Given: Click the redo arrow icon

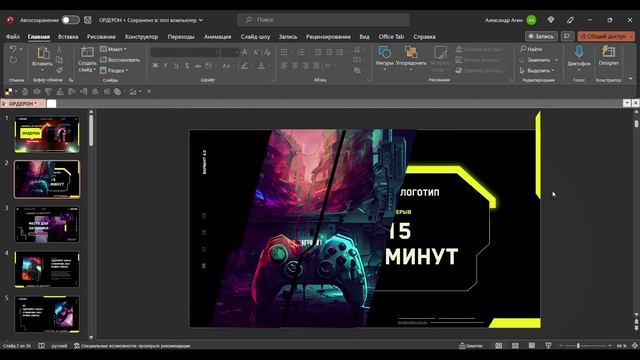Looking at the screenshot, I should (13, 60).
